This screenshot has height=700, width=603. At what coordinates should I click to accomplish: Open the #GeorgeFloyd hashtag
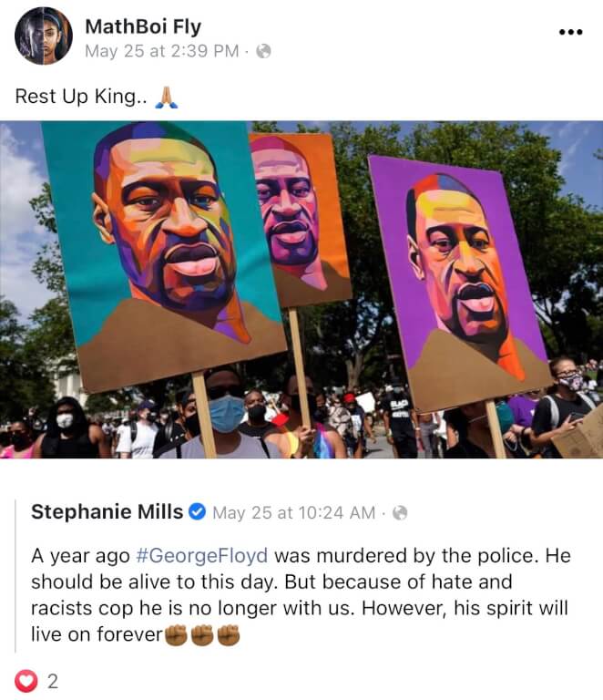201,556
